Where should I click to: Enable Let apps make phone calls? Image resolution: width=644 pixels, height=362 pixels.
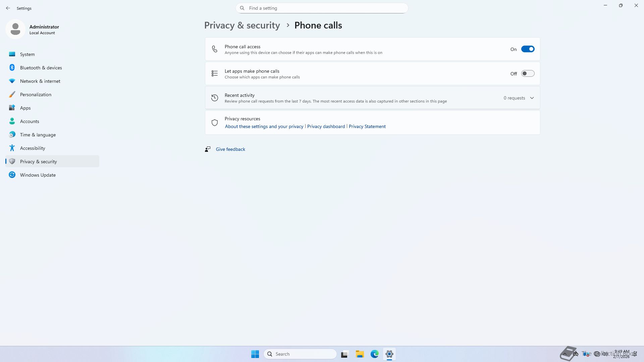[528, 74]
